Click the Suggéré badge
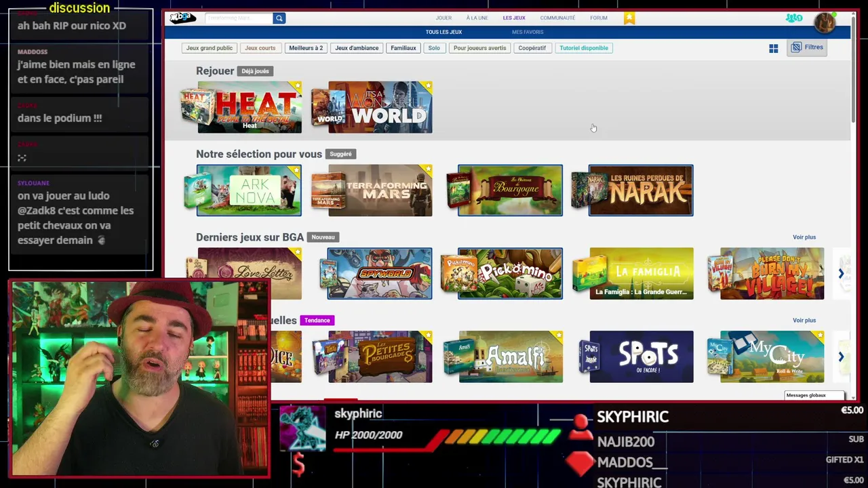Screen dimensions: 868x488 tap(341, 155)
